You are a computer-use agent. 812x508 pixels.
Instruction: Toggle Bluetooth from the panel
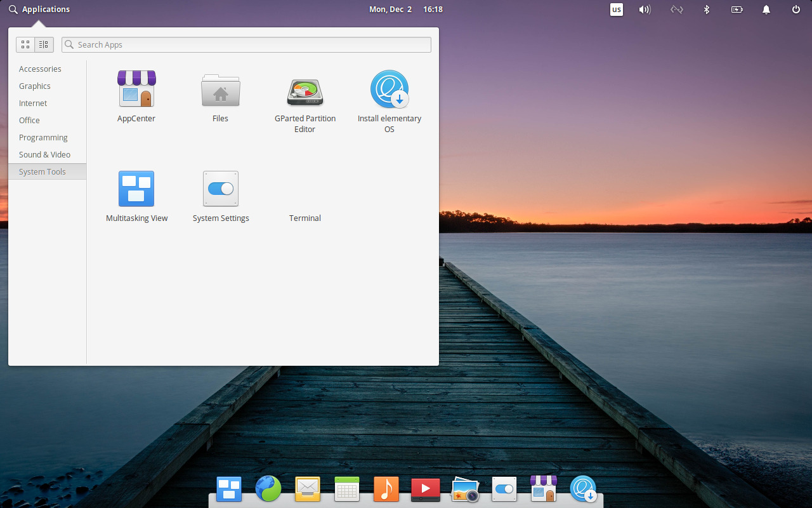coord(707,10)
